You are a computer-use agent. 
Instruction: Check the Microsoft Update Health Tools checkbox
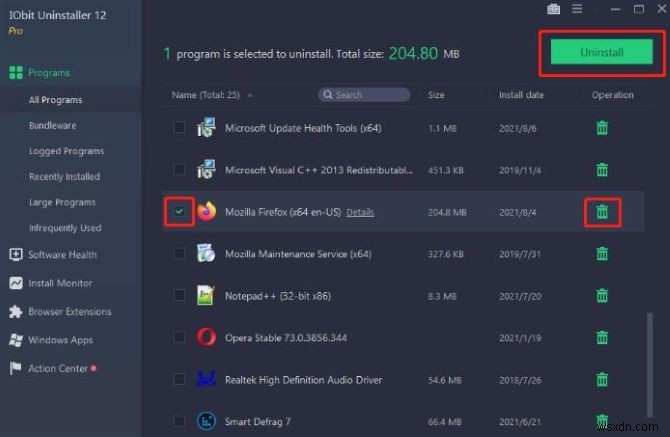[179, 127]
